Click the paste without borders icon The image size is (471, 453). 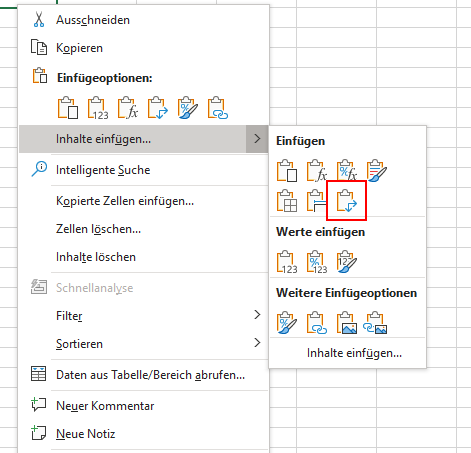pos(287,201)
